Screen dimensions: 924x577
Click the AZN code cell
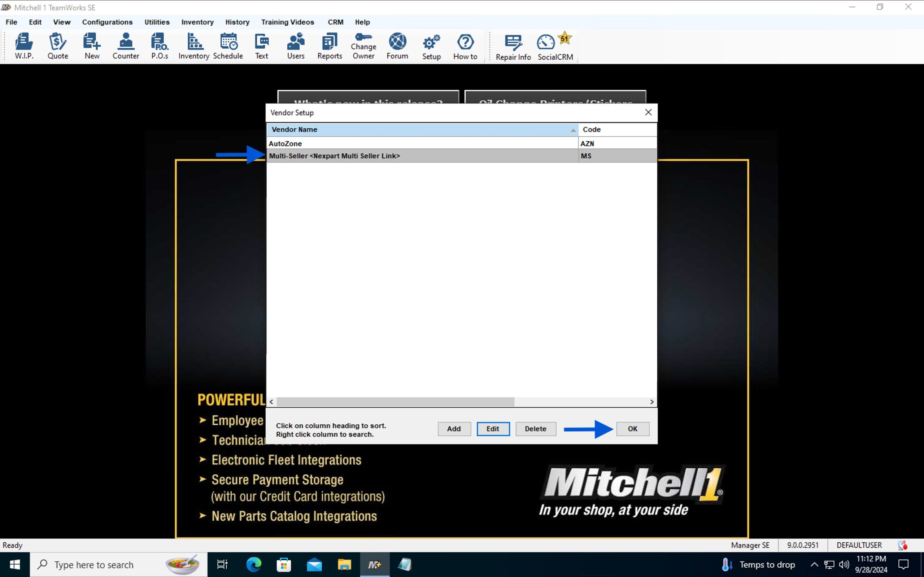pyautogui.click(x=618, y=144)
